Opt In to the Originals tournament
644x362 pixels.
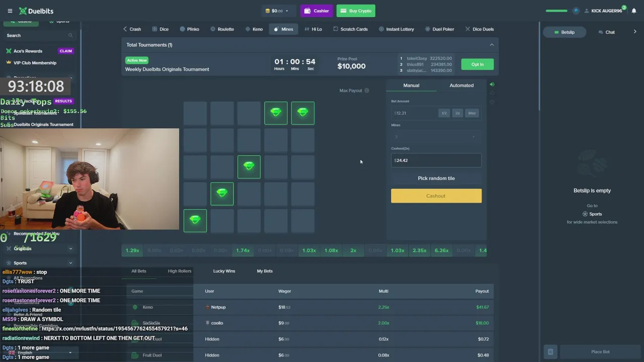[x=477, y=64]
